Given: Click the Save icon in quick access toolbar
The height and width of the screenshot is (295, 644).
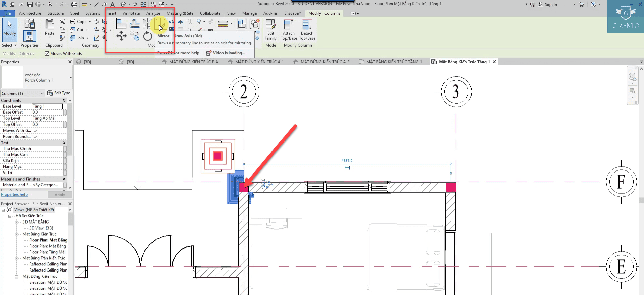Looking at the screenshot, I should pos(30,4).
